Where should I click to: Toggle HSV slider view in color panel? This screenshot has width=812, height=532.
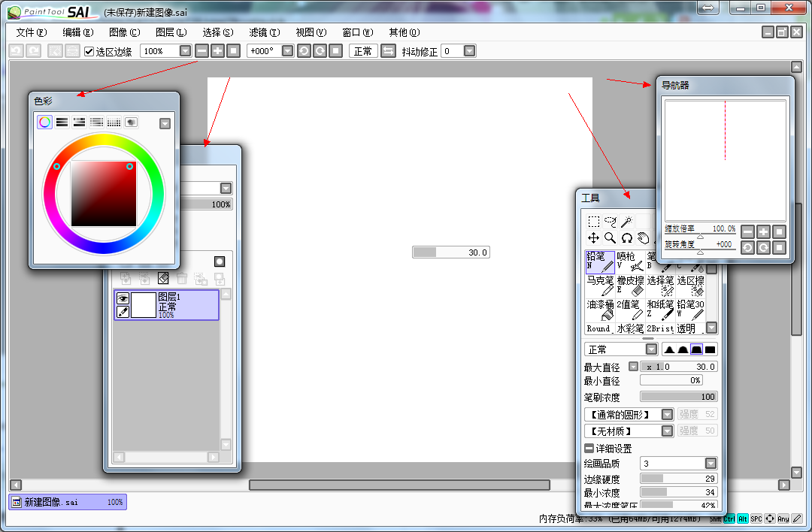coord(79,122)
